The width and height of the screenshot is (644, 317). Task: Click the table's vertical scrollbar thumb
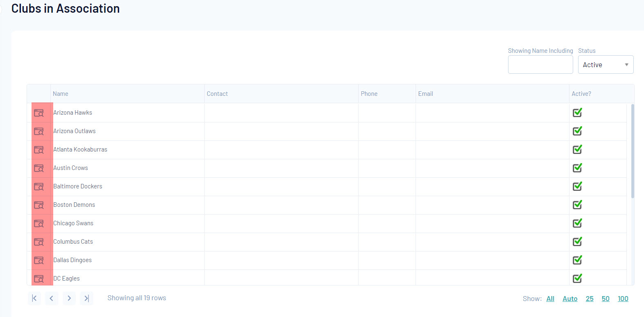pyautogui.click(x=633, y=151)
